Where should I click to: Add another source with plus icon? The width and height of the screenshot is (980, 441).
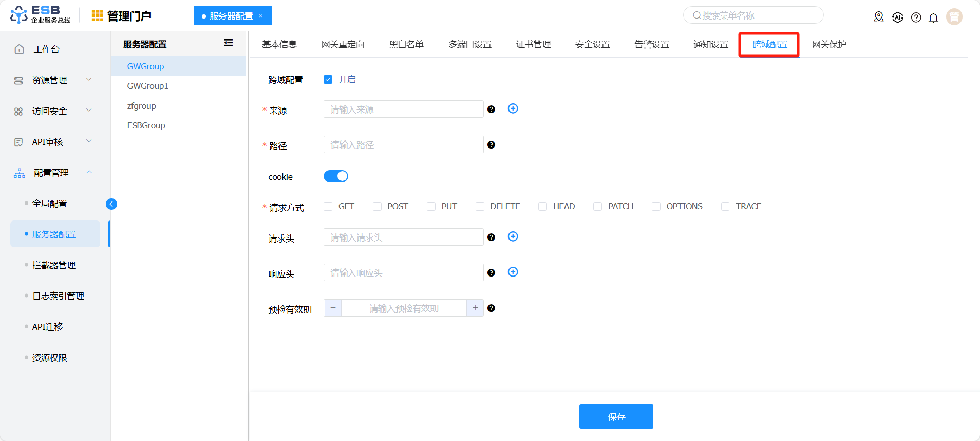tap(513, 108)
